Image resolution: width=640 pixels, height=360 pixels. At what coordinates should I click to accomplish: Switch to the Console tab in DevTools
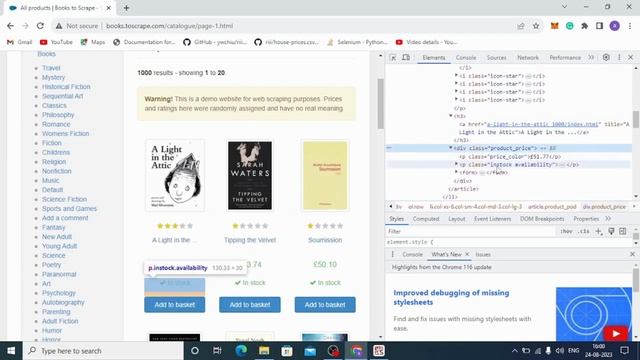[466, 58]
